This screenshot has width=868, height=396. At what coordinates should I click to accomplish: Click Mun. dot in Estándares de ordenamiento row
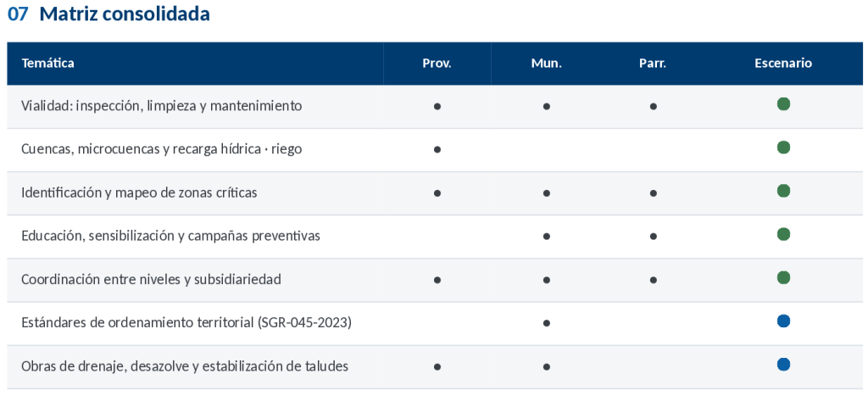(547, 323)
